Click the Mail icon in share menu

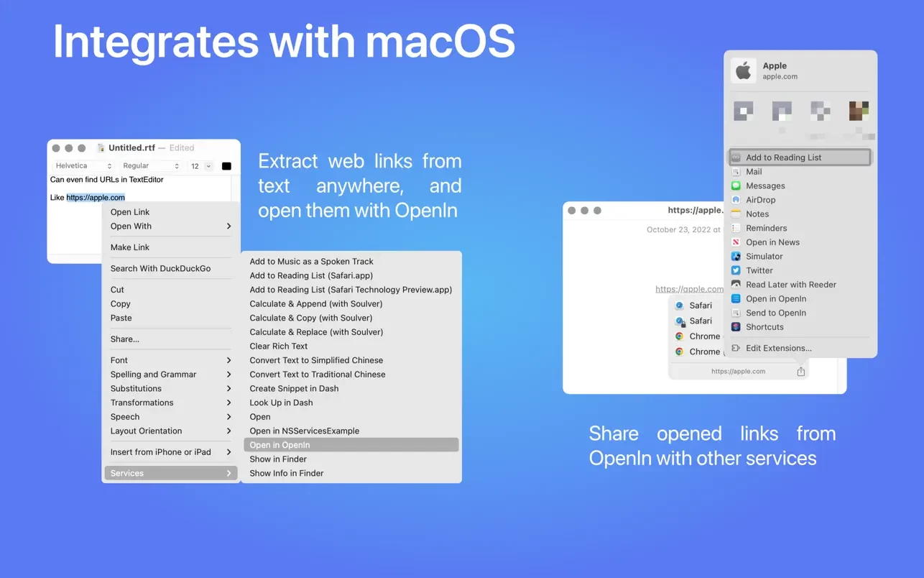point(736,172)
